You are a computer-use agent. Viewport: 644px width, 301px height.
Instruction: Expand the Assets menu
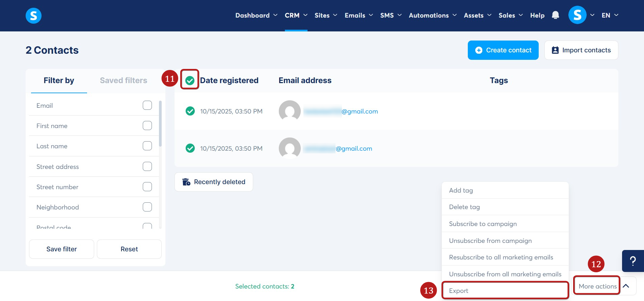point(478,15)
